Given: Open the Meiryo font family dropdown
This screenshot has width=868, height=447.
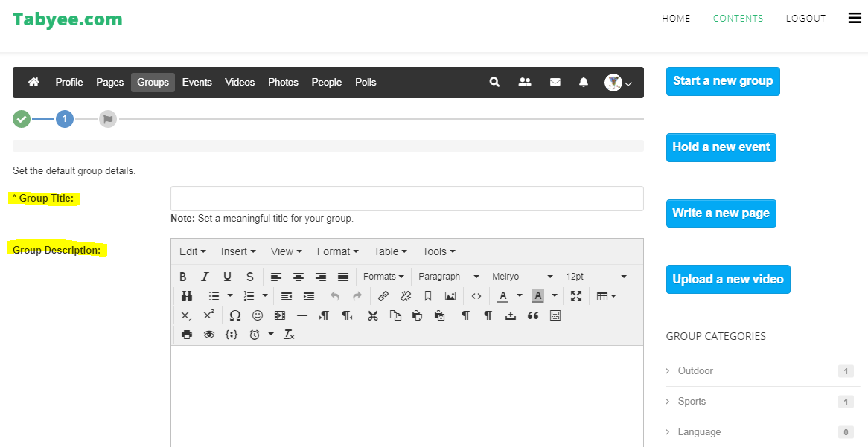Looking at the screenshot, I should click(x=522, y=277).
